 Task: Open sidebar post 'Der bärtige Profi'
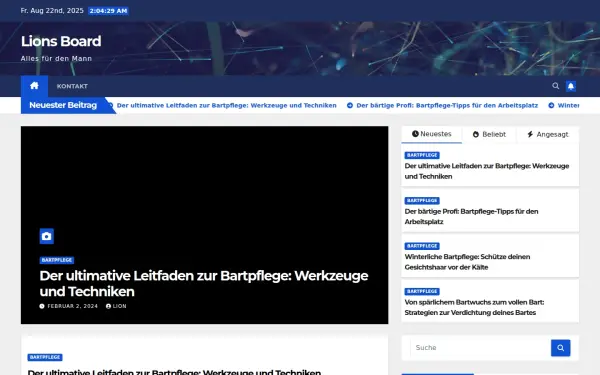(x=471, y=217)
